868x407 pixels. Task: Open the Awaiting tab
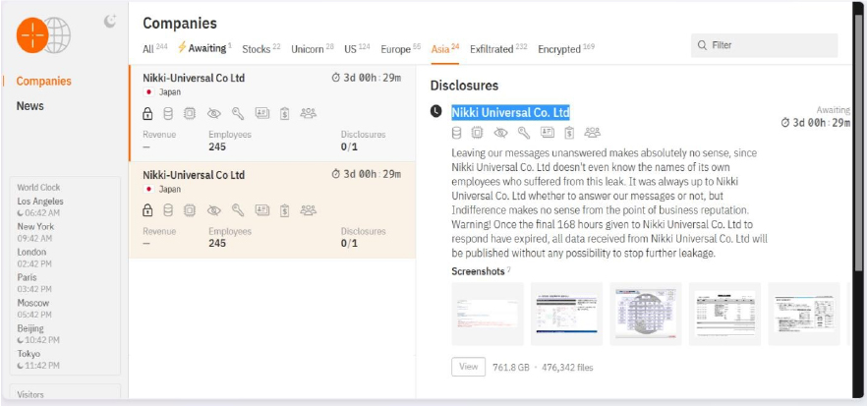(207, 48)
